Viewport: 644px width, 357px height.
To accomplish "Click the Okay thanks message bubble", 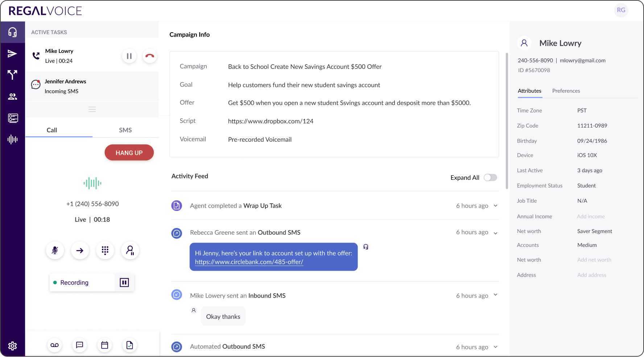I will 223,316.
